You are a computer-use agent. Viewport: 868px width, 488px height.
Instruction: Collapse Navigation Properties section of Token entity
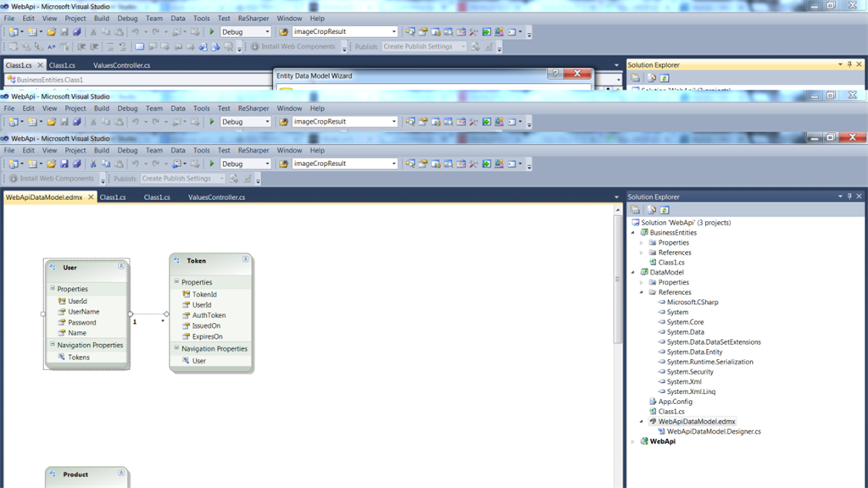coord(176,348)
